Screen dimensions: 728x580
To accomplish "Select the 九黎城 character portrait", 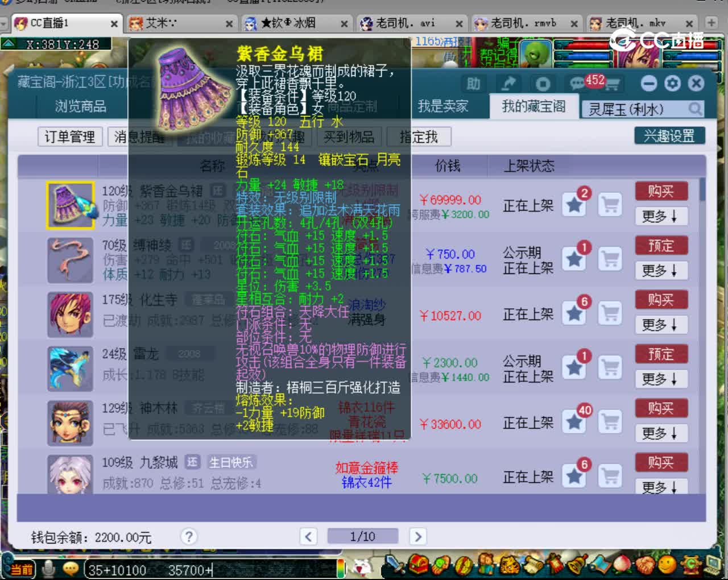I will coord(70,474).
